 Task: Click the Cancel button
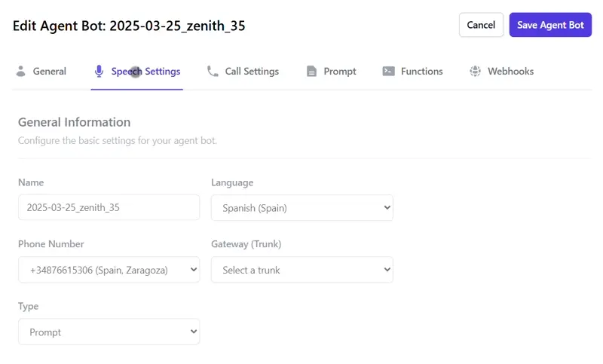point(481,25)
